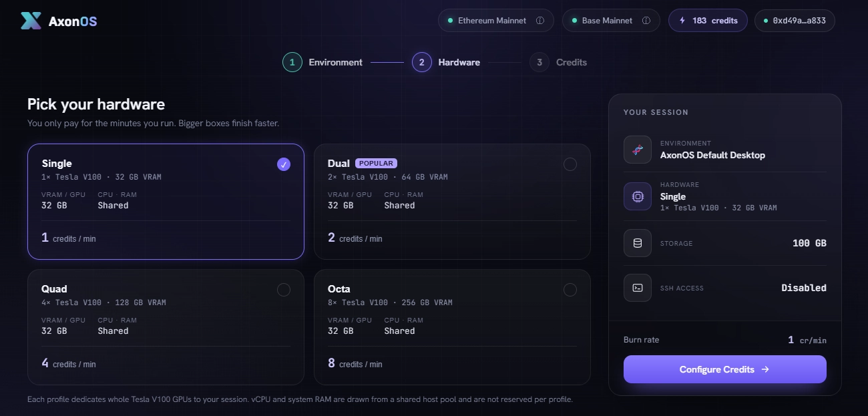Click the SSH access terminal icon
868x416 pixels.
[638, 288]
